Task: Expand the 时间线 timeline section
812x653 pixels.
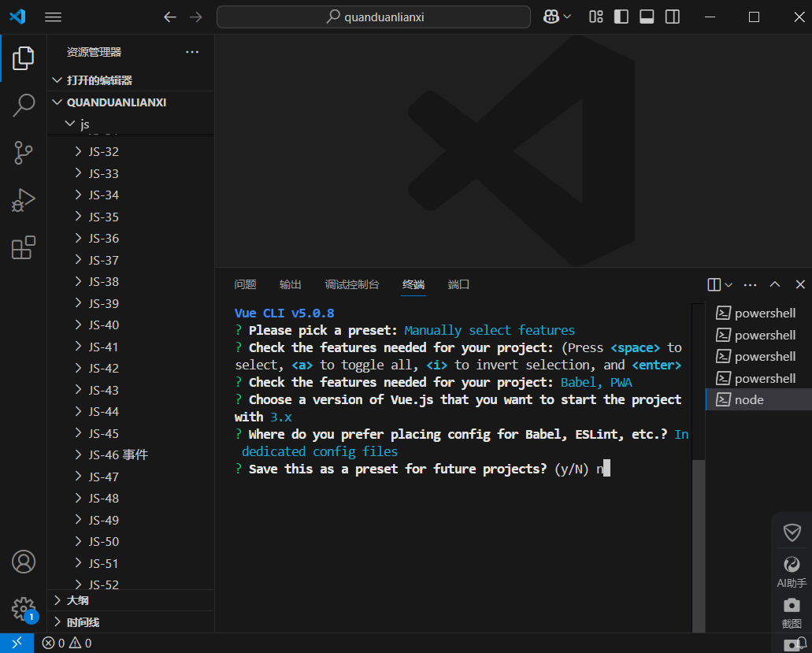Action: point(131,622)
